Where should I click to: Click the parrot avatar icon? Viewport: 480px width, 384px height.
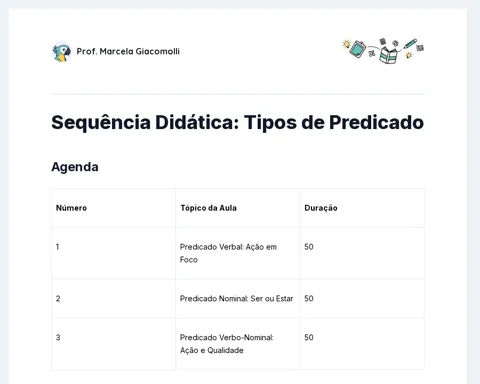coord(62,52)
